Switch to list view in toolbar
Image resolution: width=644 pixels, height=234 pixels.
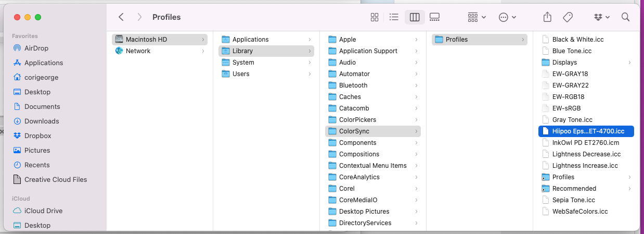click(x=394, y=17)
